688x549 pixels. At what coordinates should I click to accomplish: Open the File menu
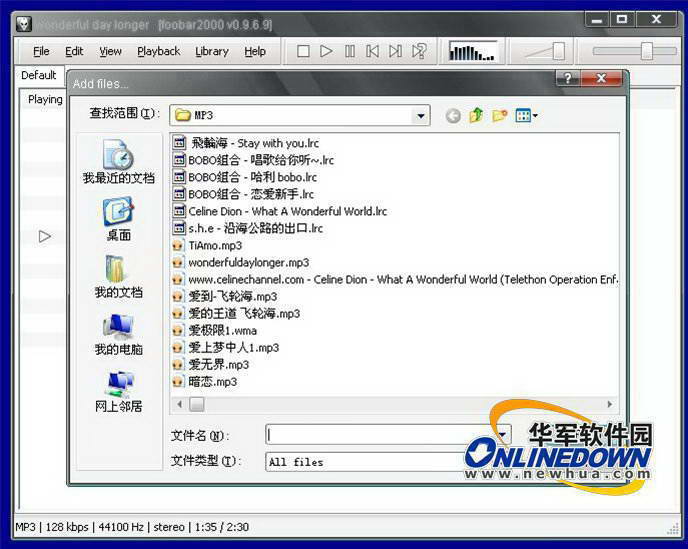tap(41, 51)
